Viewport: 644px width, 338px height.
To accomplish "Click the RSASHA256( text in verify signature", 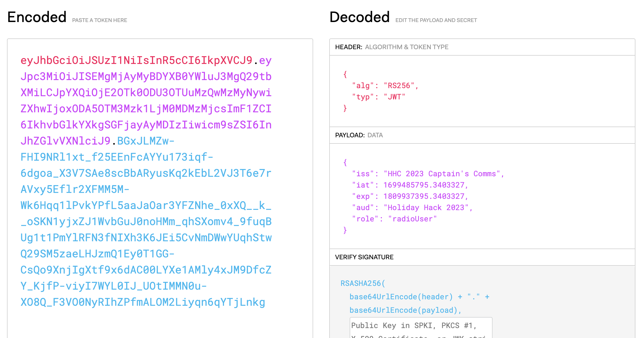I will [x=363, y=283].
